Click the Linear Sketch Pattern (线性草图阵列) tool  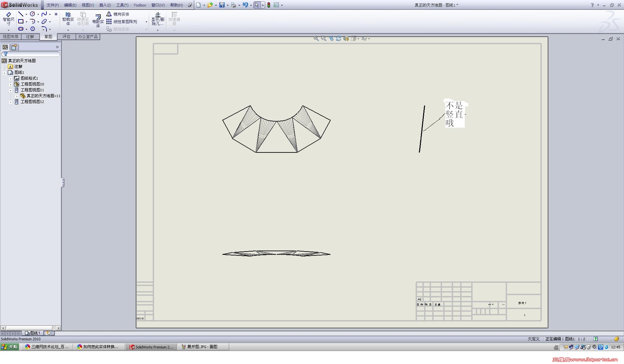pos(122,21)
